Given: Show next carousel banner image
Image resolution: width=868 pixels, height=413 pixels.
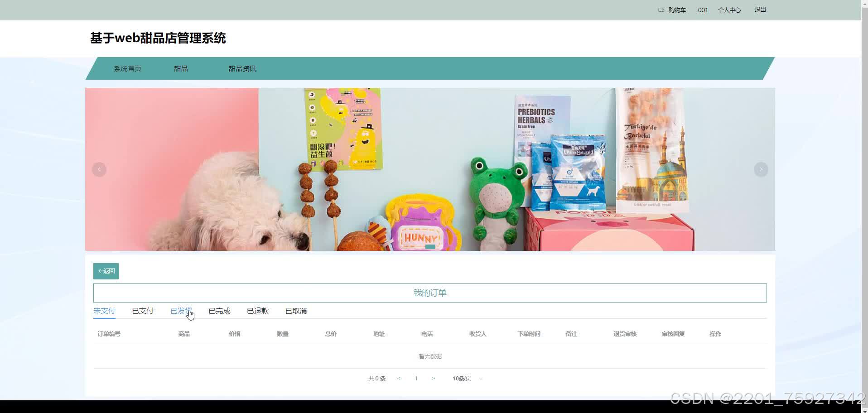Looking at the screenshot, I should [761, 169].
